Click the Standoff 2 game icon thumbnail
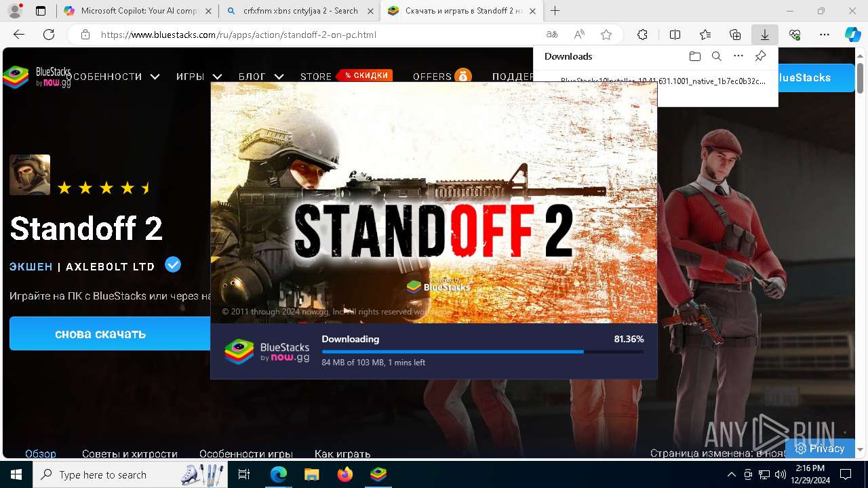 [x=30, y=175]
